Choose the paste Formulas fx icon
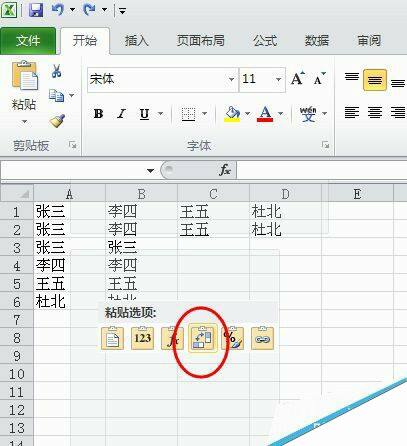Viewport: 407px width, 446px height. (x=172, y=338)
